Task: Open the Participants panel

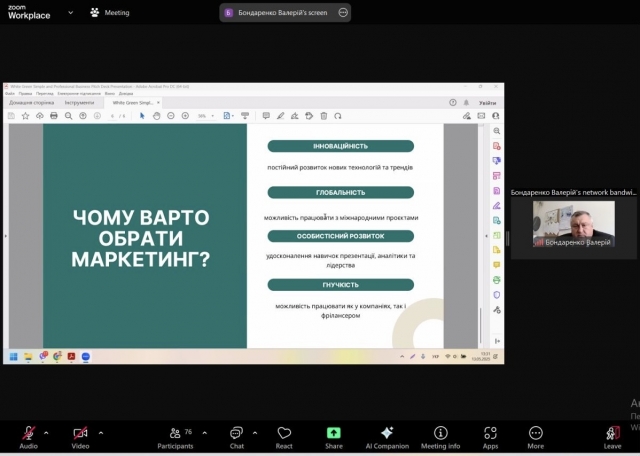Action: click(174, 435)
